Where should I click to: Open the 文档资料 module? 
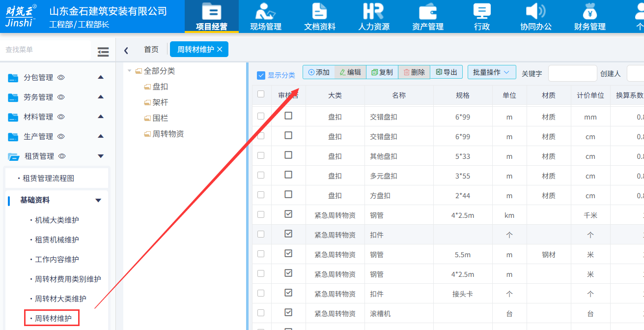[x=320, y=17]
